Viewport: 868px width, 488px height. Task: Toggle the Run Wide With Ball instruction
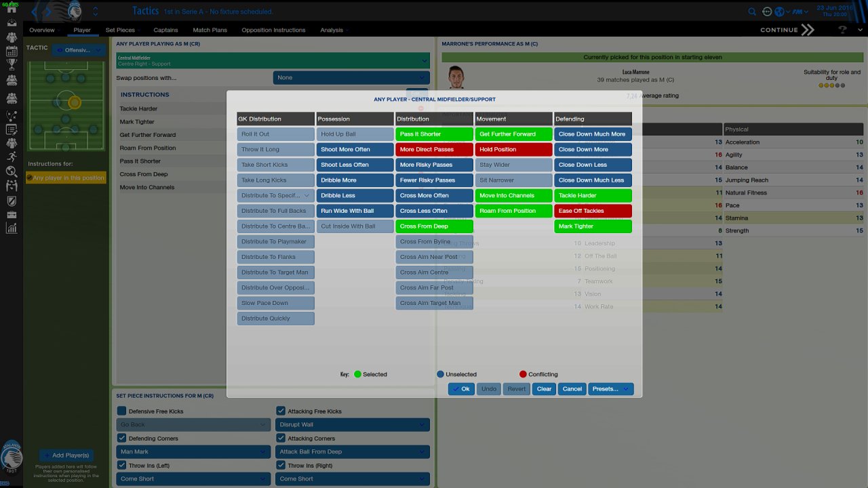tap(355, 211)
